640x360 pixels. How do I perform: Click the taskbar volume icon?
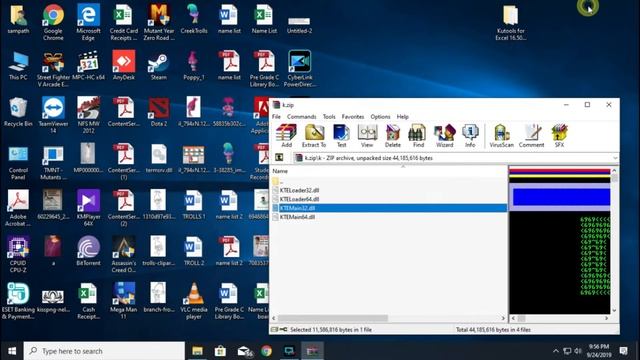578,351
